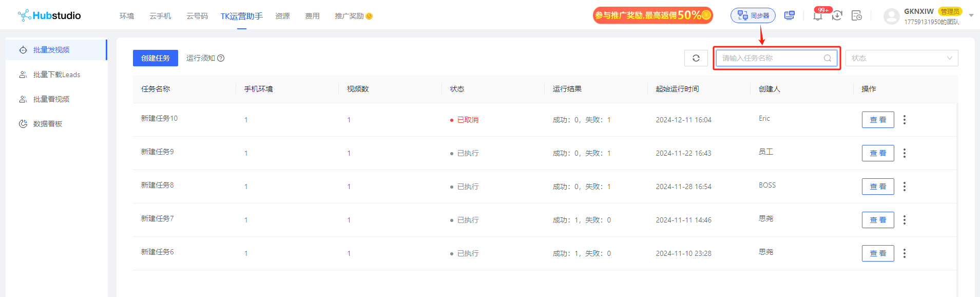Open more options for 新建任务7

tap(905, 220)
